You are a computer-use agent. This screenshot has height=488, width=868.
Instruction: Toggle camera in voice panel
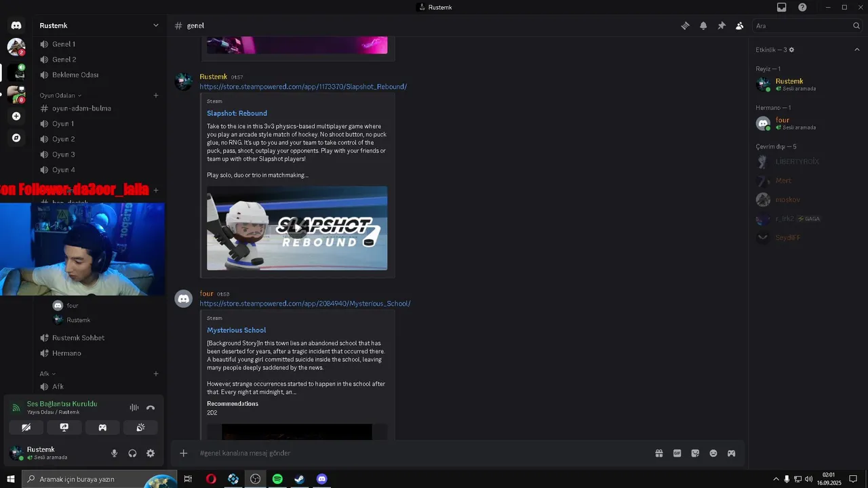click(x=26, y=428)
